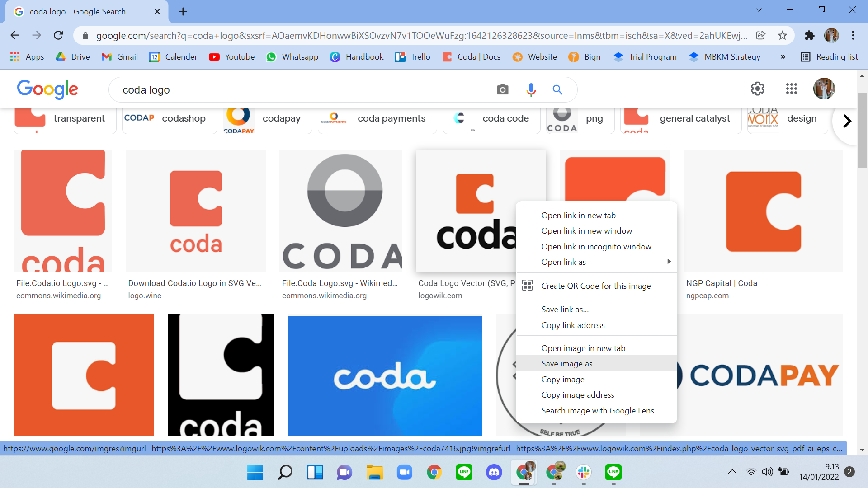
Task: Select Copy image from the context menu
Action: [596, 379]
